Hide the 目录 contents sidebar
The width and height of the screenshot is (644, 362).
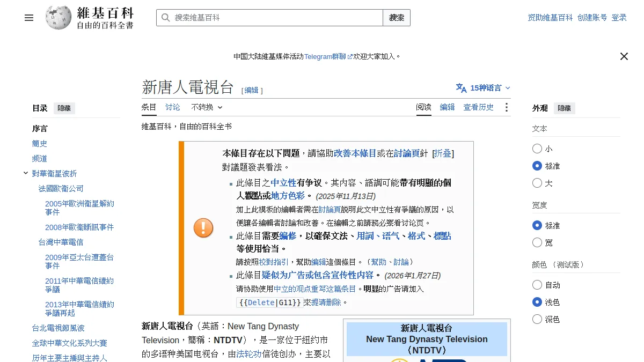(x=64, y=108)
